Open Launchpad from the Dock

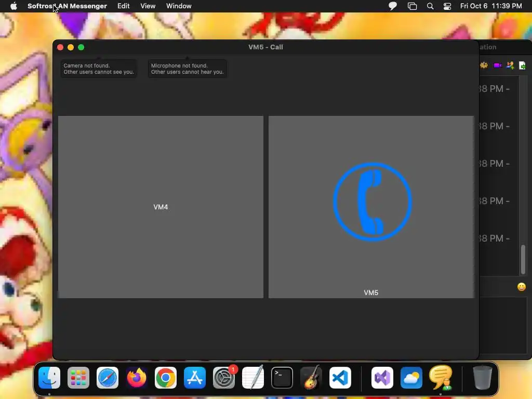78,378
